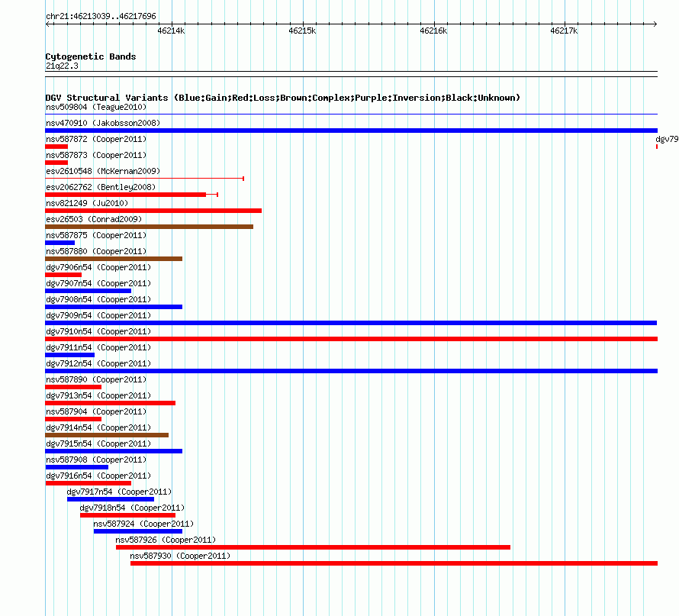Screen dimensions: 679x616
Task: Select the blue bar of nsv587924
Action: (138, 531)
